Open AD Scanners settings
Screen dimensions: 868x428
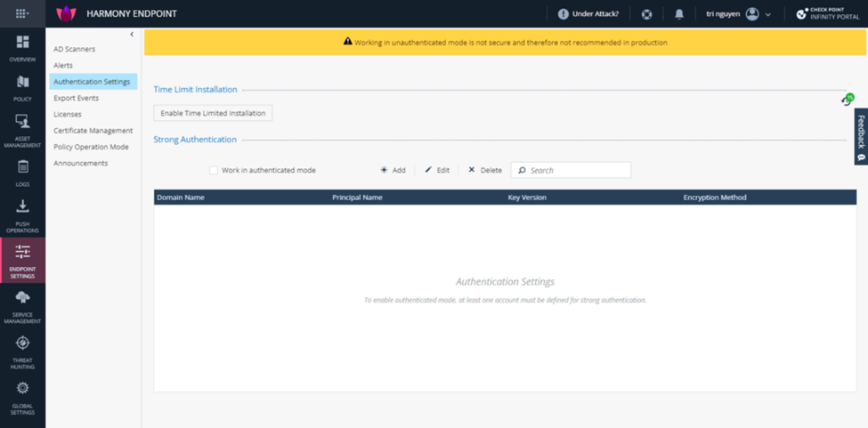click(x=74, y=49)
